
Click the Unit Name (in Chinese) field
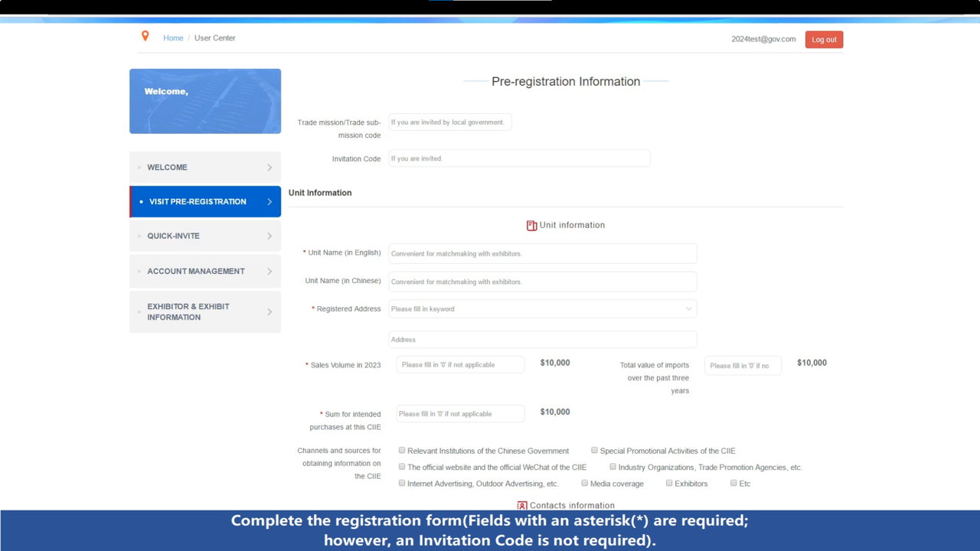543,282
